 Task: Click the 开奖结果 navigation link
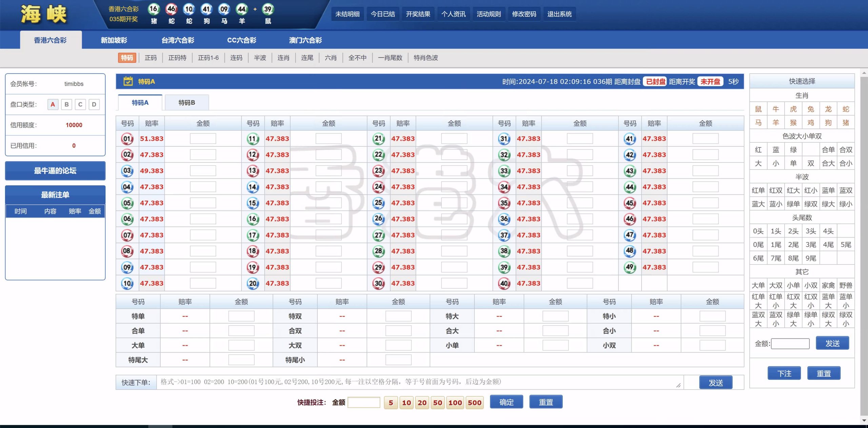coord(418,14)
